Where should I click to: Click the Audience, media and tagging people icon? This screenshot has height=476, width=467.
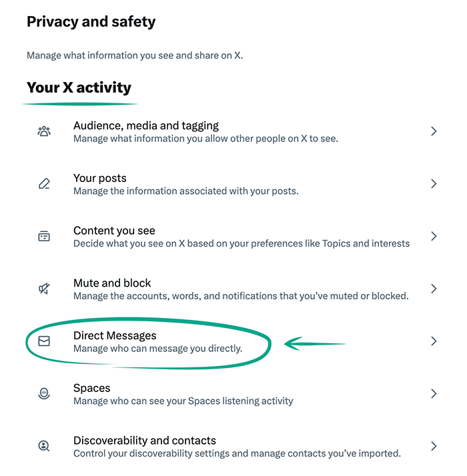click(x=44, y=131)
